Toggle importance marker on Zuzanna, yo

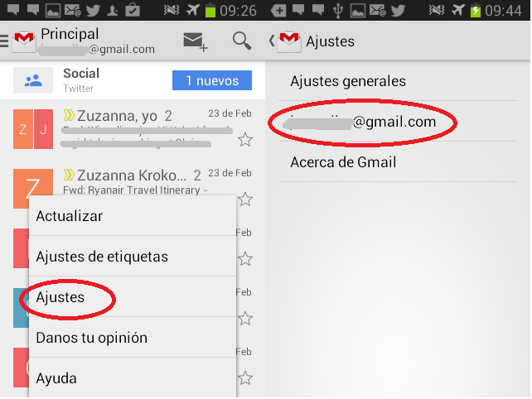click(x=69, y=115)
